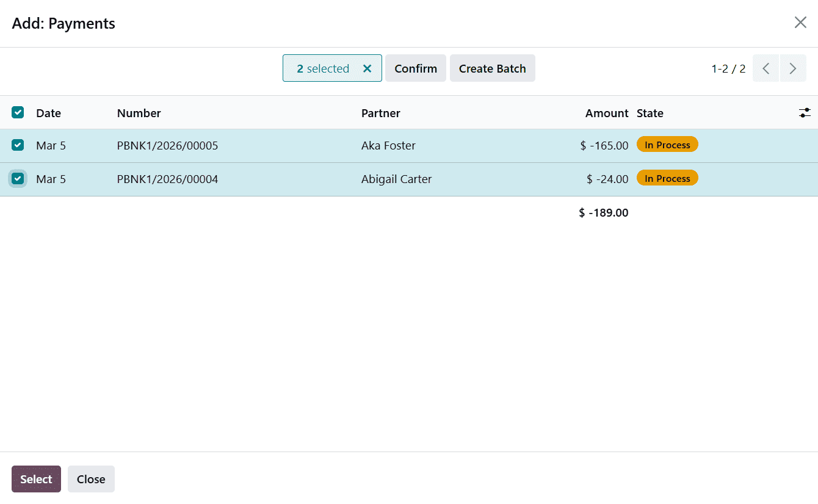Sort by the Amount column header
The width and height of the screenshot is (818, 504).
[606, 113]
